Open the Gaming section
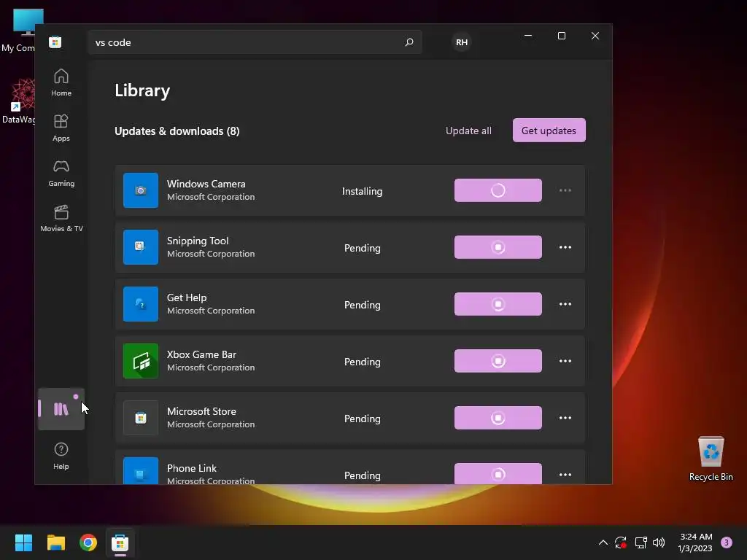Viewport: 747px width, 560px height. coord(61,174)
